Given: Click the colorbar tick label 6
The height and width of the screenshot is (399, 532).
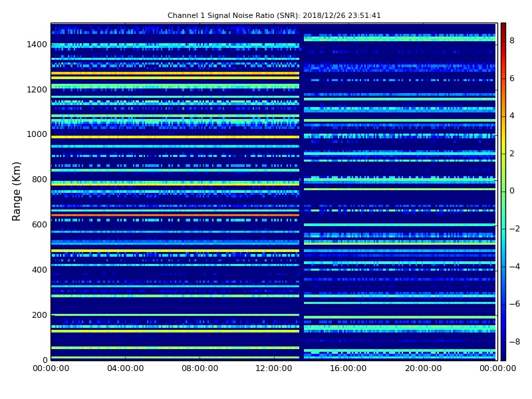Looking at the screenshot, I should click(x=512, y=78).
